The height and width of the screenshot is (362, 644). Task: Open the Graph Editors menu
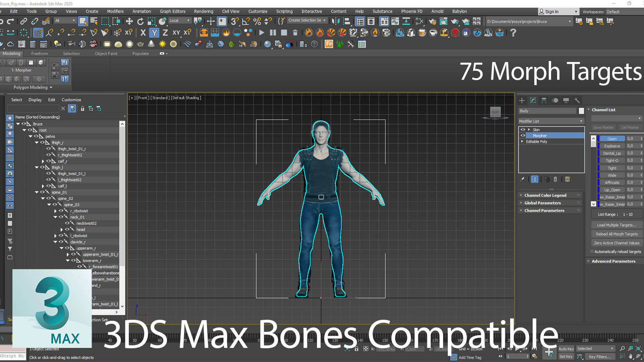(172, 11)
